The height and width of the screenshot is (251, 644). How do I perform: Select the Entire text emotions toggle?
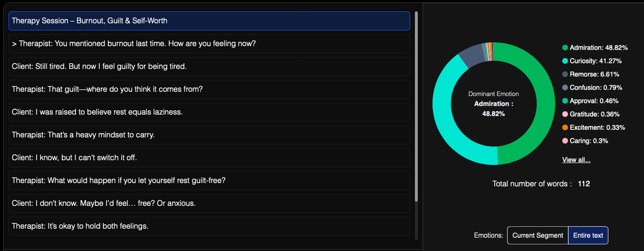tap(588, 235)
